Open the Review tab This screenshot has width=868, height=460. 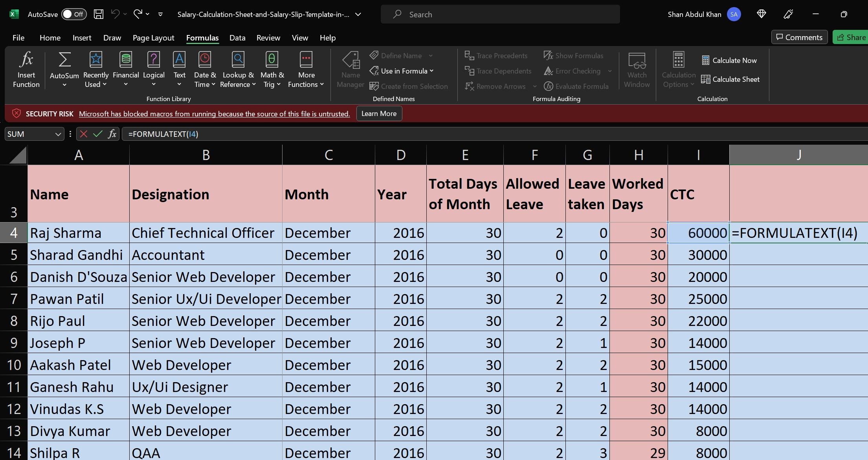coord(268,38)
